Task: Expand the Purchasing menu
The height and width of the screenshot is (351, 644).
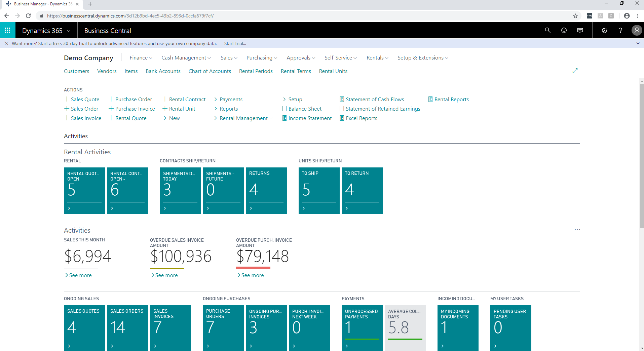Action: tap(262, 58)
